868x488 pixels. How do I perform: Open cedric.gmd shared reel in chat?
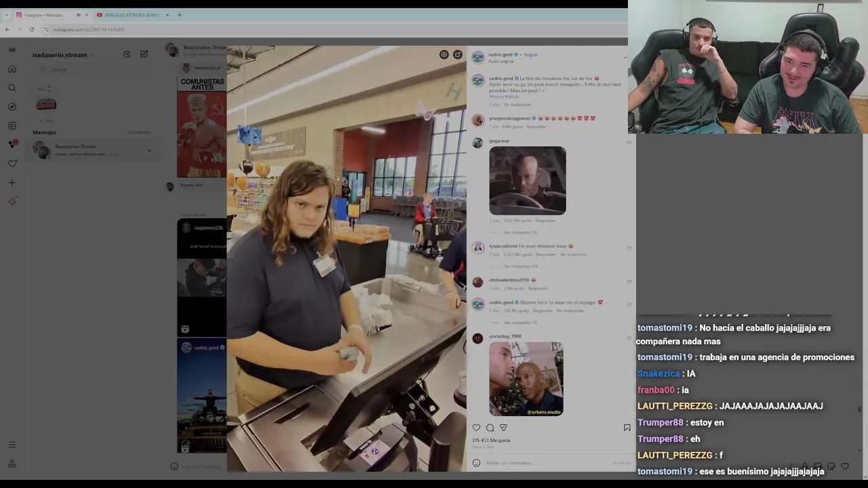(201, 396)
